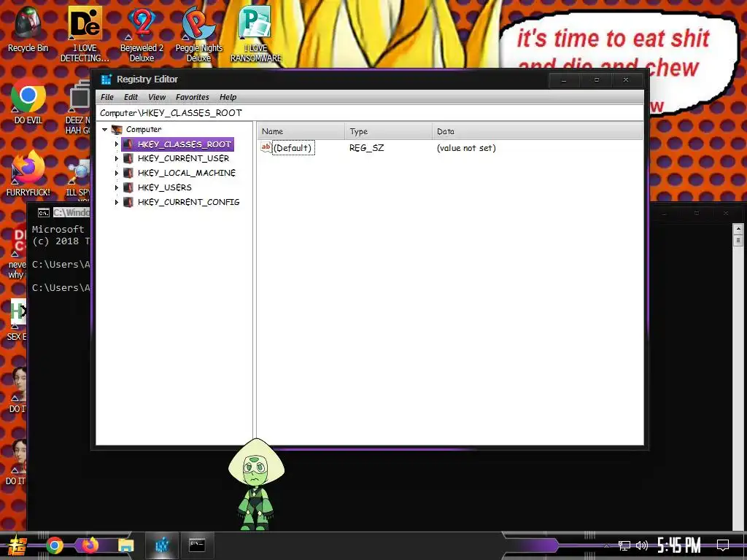Expand the HKEY_CURRENT_USER key
Screen dimensions: 747x560
(116, 158)
